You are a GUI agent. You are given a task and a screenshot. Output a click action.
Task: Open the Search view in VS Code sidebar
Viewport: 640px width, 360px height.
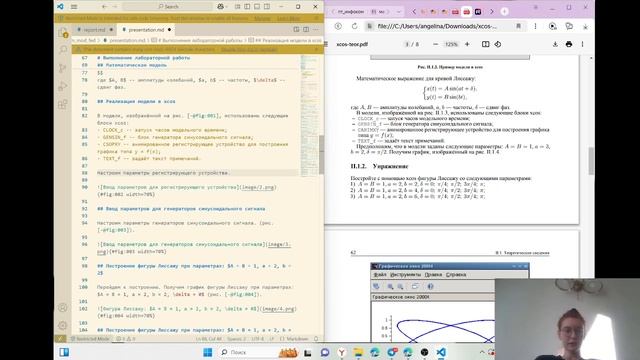(63, 50)
